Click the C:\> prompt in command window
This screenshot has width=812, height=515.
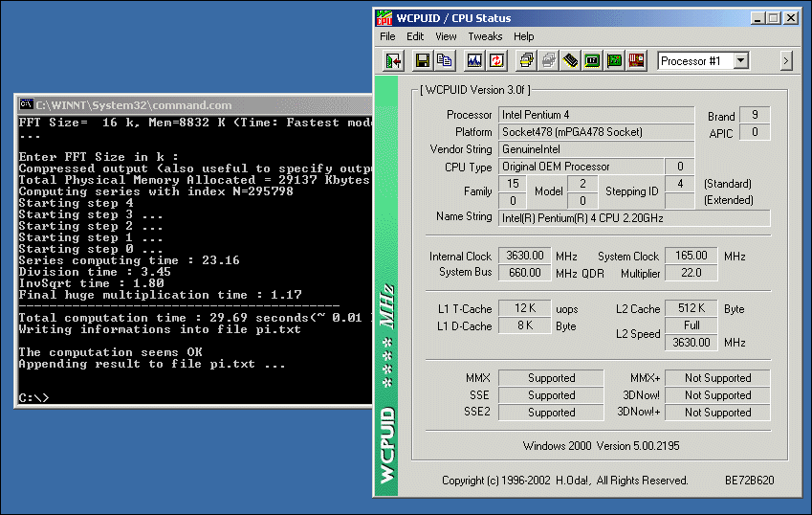pos(33,397)
